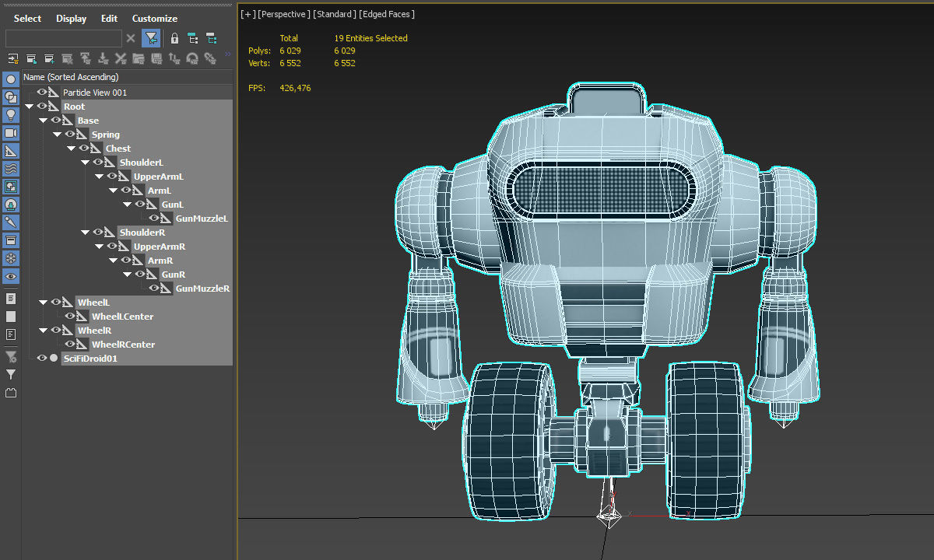Toggle visibility eye of Chest
This screenshot has height=560, width=934.
click(84, 149)
